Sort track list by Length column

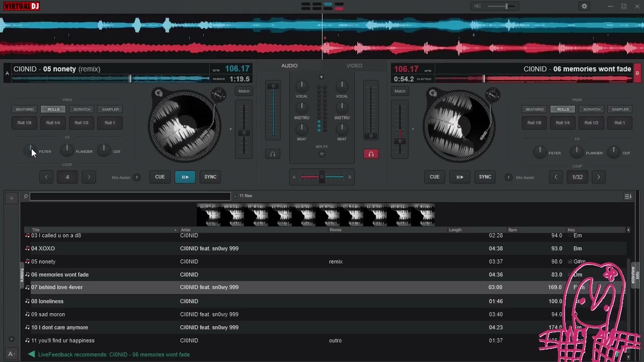(x=455, y=230)
